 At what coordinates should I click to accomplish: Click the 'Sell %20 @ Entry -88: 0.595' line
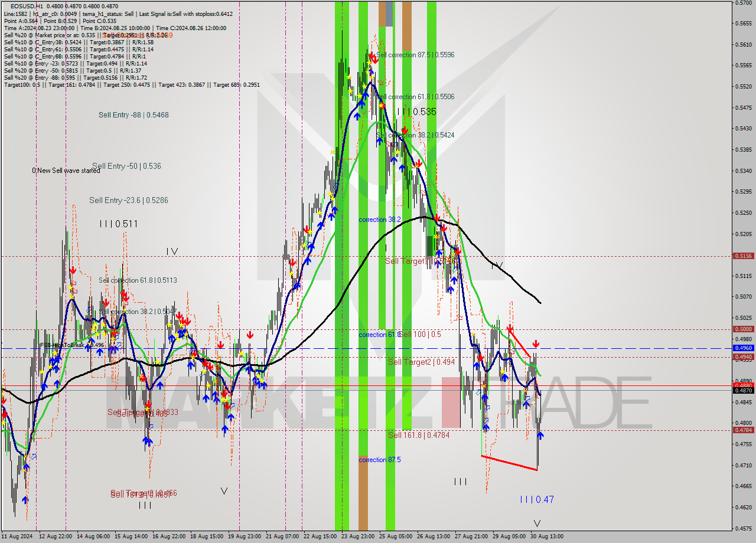point(76,77)
